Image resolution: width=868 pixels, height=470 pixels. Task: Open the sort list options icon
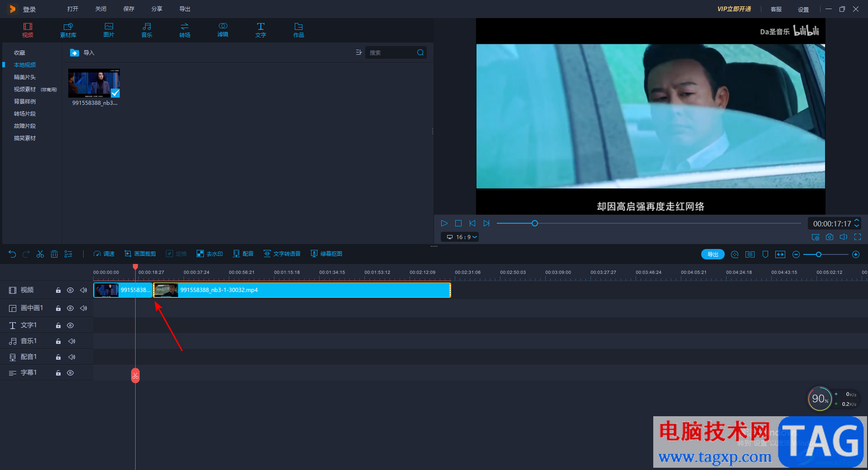359,52
